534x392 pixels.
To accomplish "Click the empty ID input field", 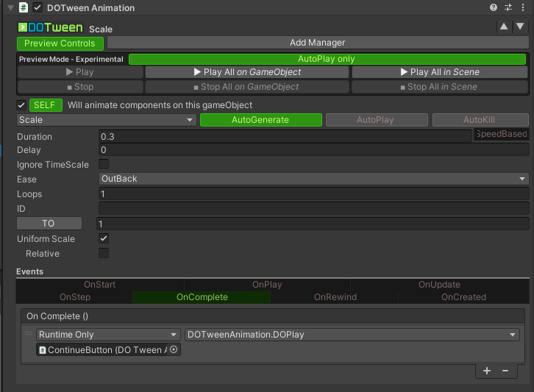I will pos(313,208).
